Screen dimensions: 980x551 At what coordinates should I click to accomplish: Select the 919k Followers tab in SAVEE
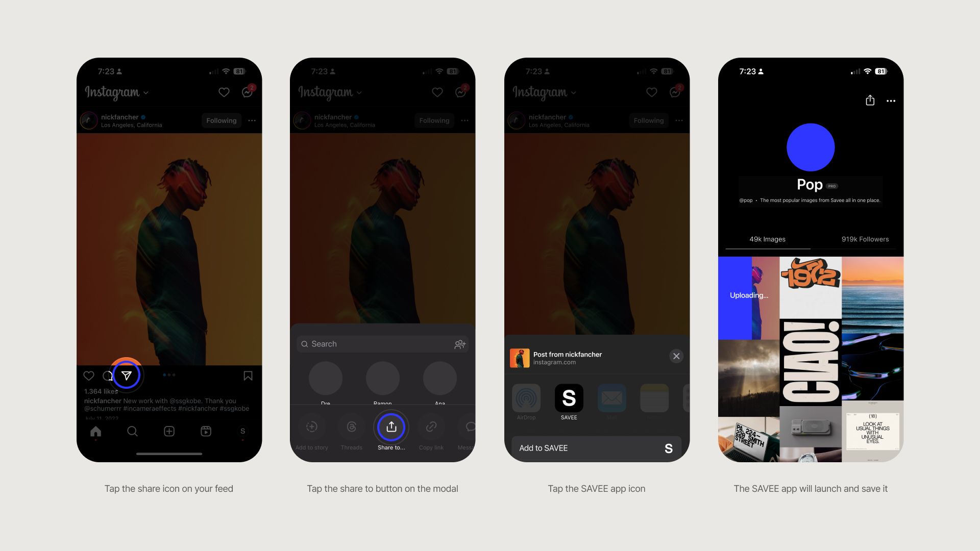[x=864, y=239]
